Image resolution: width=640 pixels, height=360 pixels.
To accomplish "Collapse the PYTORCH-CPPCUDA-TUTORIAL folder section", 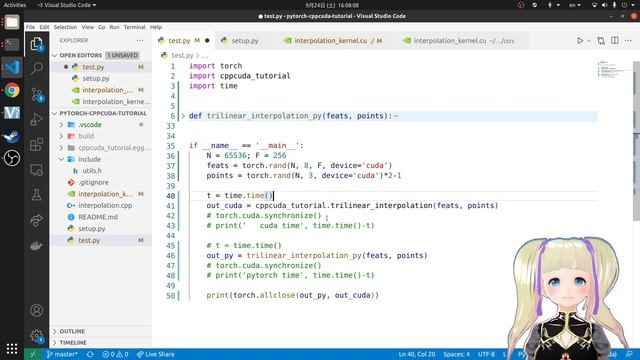I will (x=55, y=113).
